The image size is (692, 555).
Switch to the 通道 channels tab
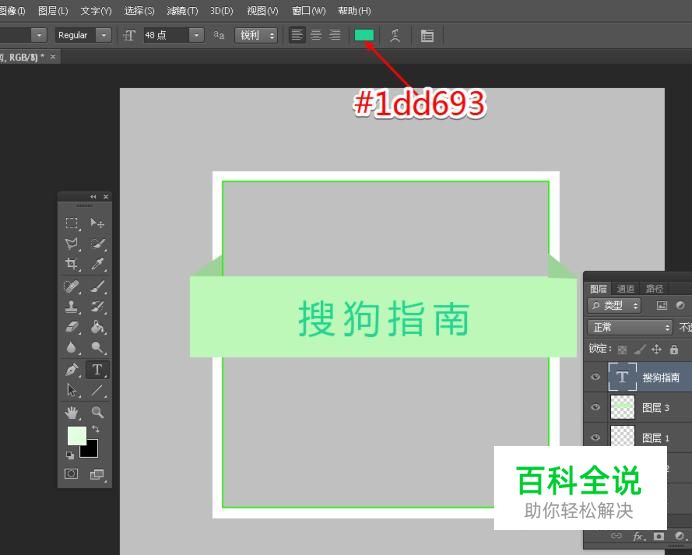tap(625, 289)
